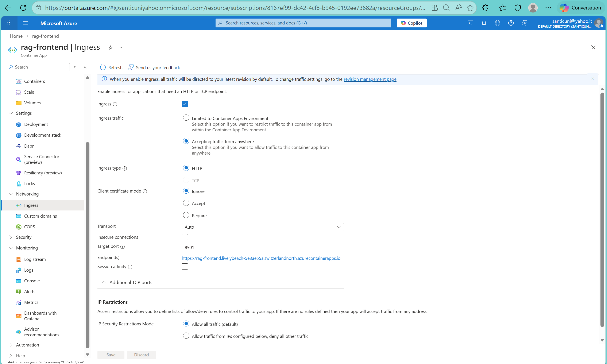Screen dimensions: 607x364
Task: Open Log stream menu item
Action: 35,259
